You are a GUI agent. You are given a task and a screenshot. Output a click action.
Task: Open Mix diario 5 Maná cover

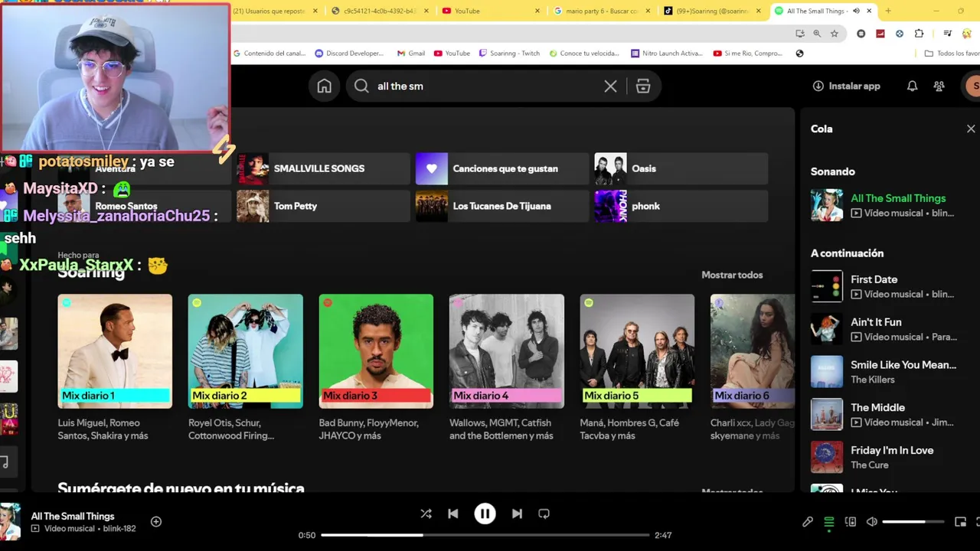point(637,351)
